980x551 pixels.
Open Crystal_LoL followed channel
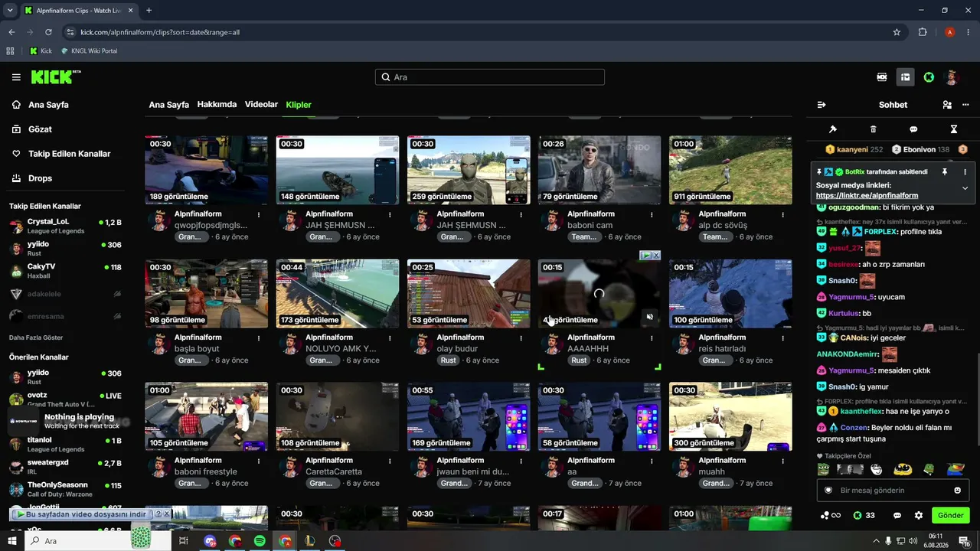[66, 227]
